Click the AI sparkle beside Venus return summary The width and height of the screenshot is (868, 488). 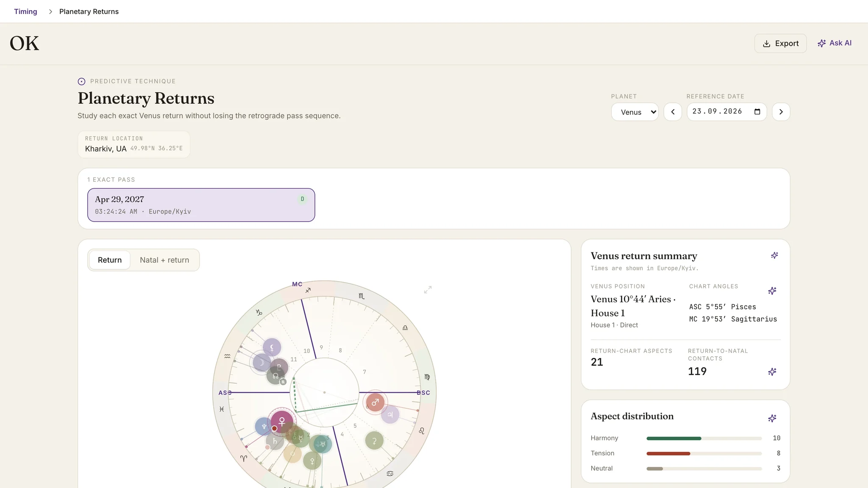774,255
